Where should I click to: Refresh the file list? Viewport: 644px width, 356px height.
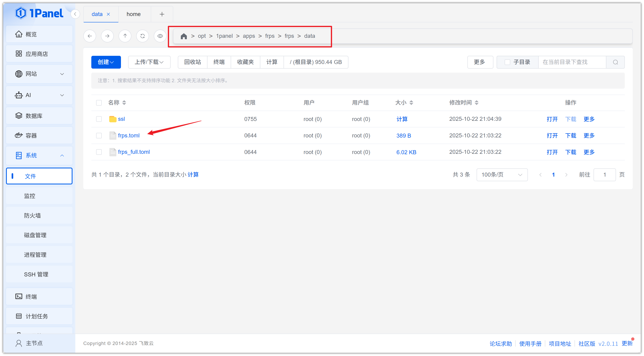pyautogui.click(x=143, y=36)
